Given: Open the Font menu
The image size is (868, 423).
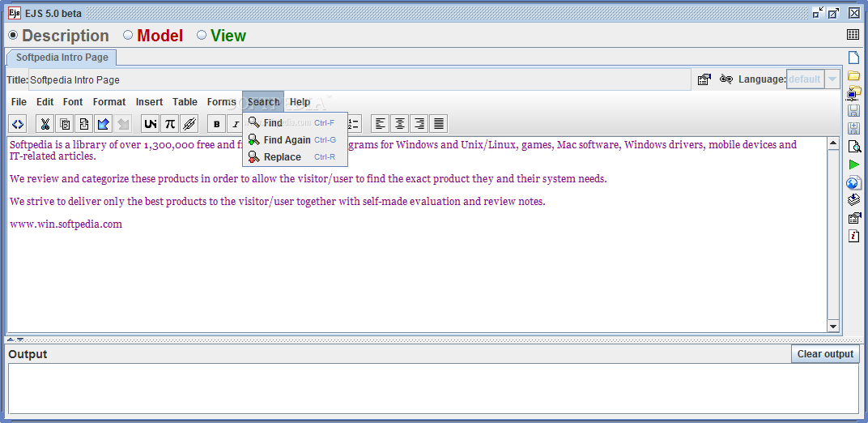Looking at the screenshot, I should [x=73, y=102].
